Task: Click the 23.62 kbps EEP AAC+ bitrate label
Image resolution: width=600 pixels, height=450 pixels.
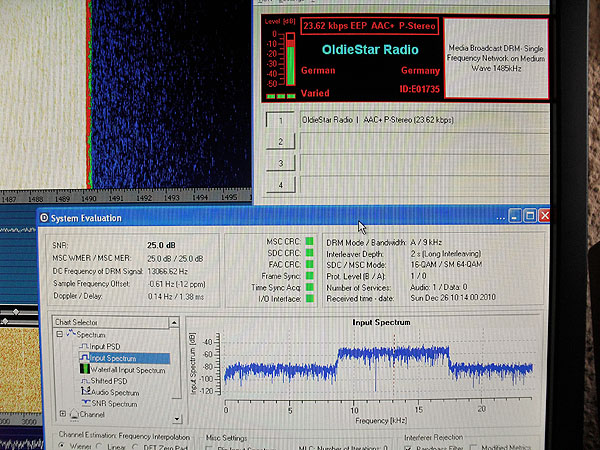Action: click(369, 26)
